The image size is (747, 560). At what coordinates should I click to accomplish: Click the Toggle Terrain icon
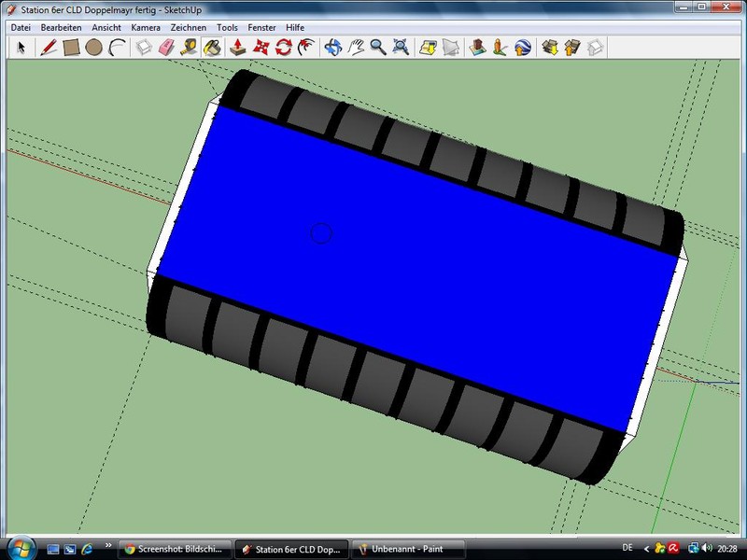point(451,48)
